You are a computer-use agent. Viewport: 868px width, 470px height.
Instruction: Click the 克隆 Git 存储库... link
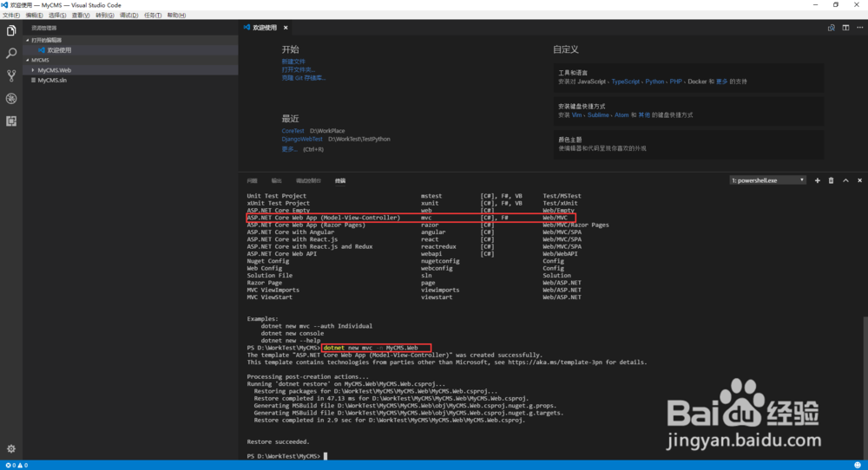[303, 78]
